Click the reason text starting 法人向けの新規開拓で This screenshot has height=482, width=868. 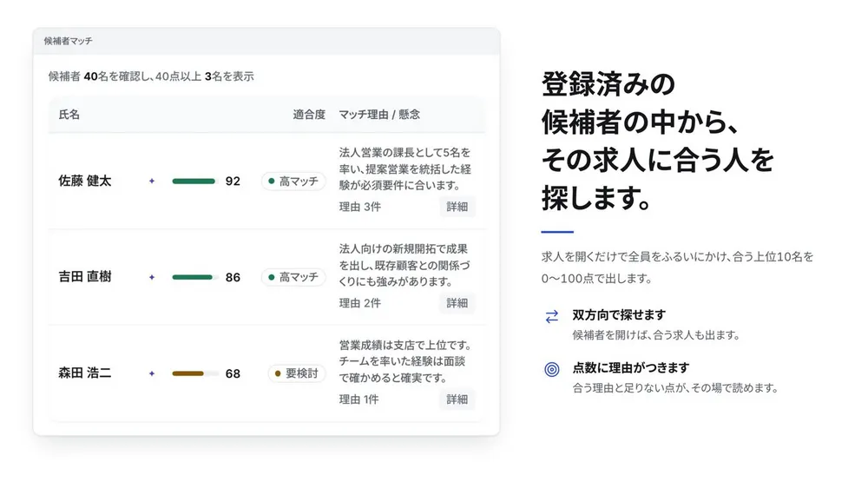(x=404, y=265)
